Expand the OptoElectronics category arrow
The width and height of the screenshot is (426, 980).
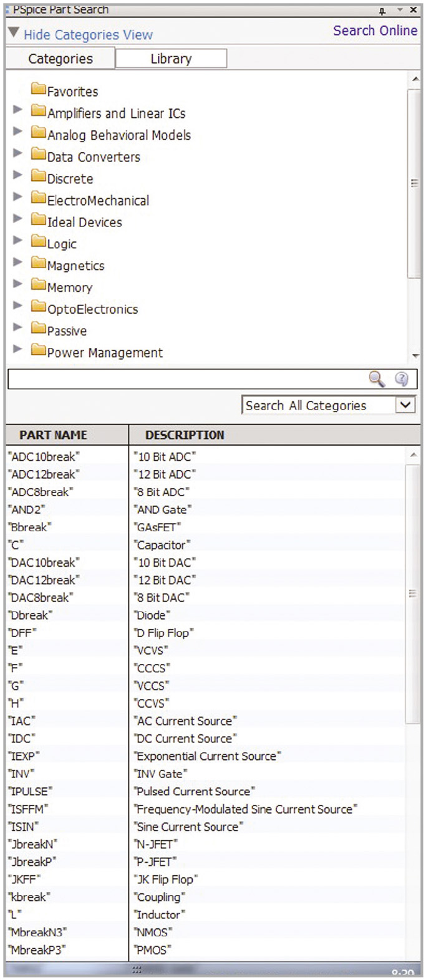(17, 305)
